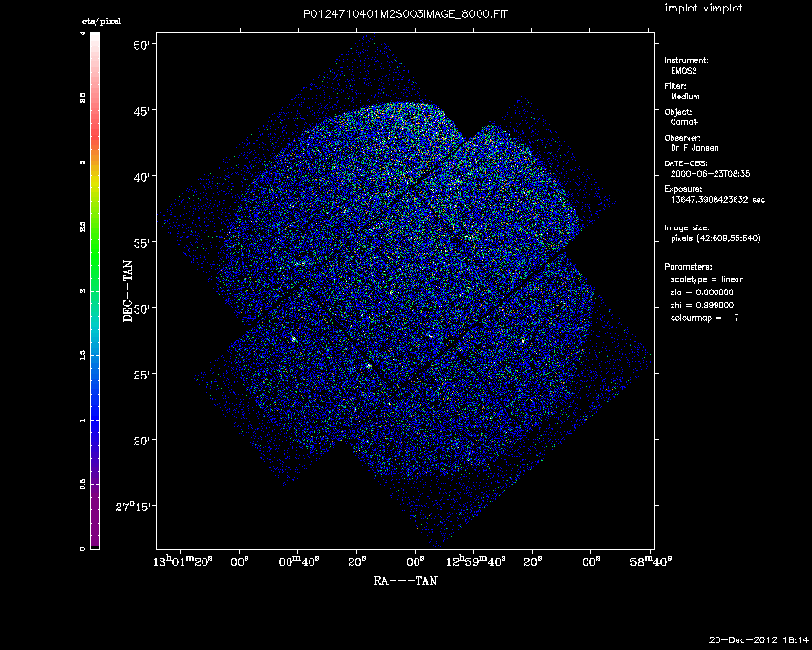Viewport: 812px width, 650px height.
Task: Select the 'zhi = 0.999000' parameter
Action: click(702, 305)
